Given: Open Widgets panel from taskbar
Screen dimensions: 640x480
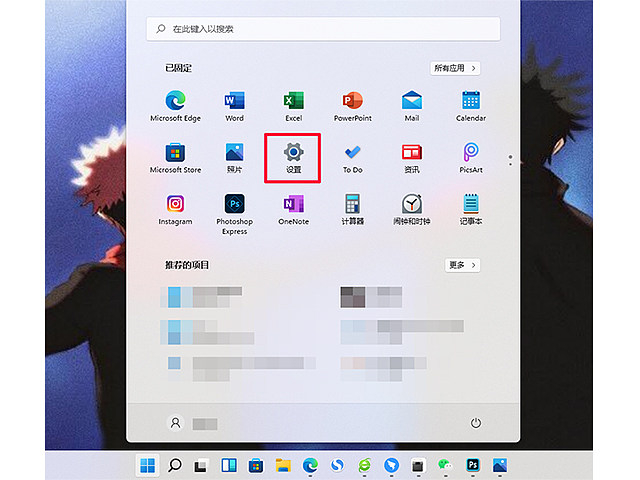Looking at the screenshot, I should point(229,465).
